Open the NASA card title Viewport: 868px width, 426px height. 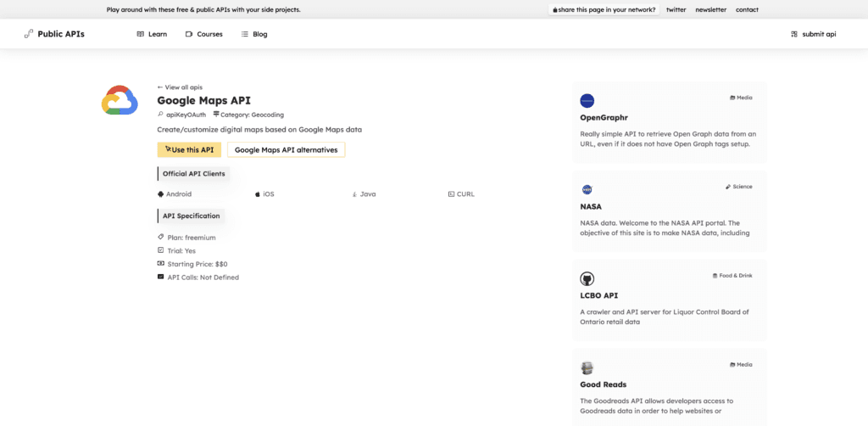(x=591, y=206)
